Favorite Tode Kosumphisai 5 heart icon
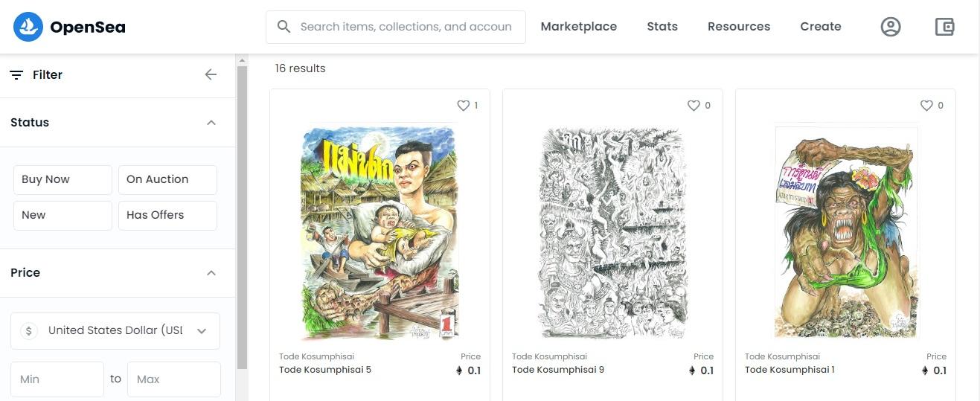Viewport: 980px width, 401px height. [x=464, y=106]
